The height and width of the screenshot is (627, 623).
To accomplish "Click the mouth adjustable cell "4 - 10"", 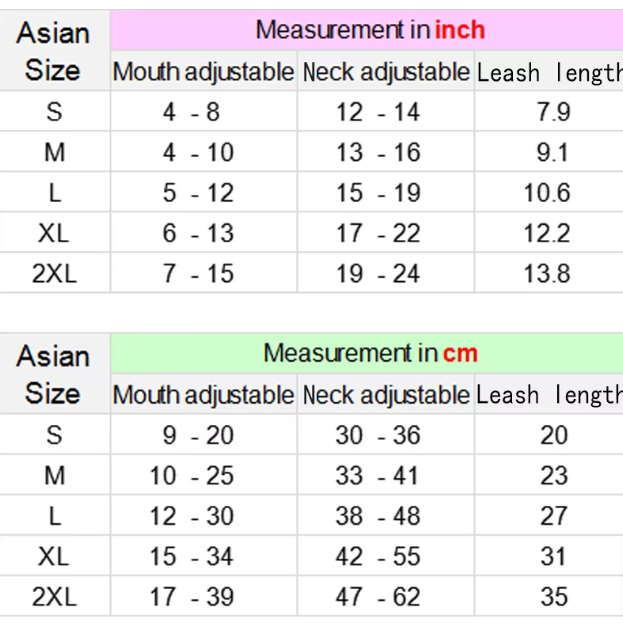I will (198, 153).
